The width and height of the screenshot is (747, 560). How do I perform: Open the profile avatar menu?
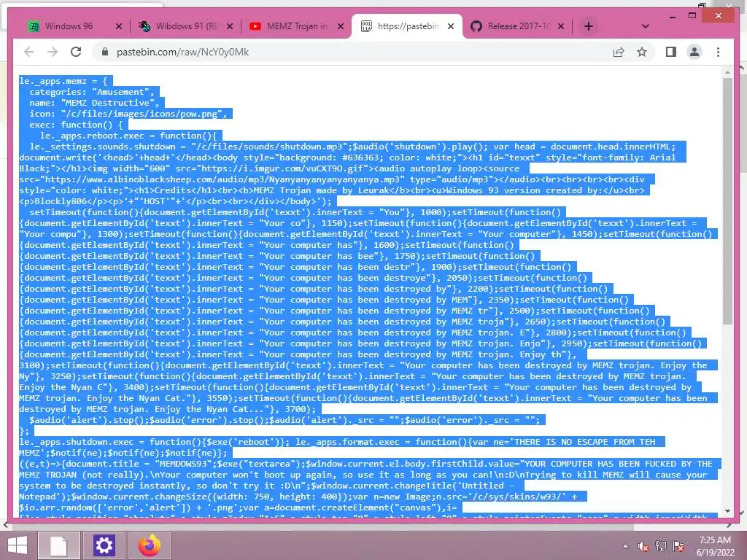[694, 52]
